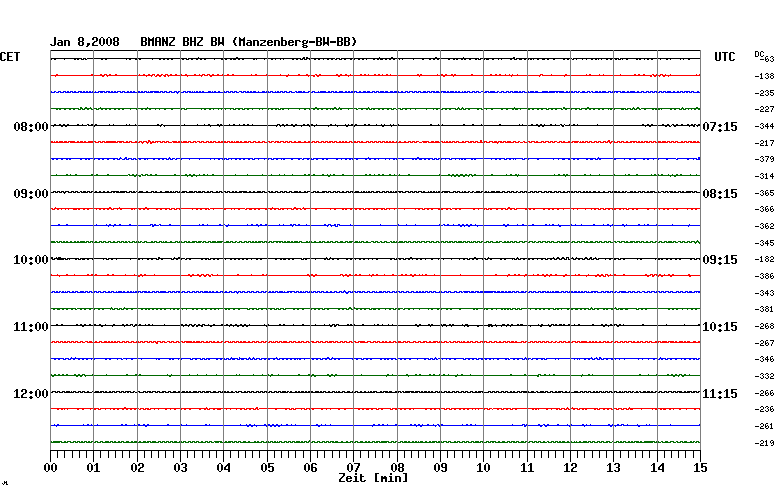780x494 pixels.
Task: Click the '06' minute tick label
Action: point(310,467)
